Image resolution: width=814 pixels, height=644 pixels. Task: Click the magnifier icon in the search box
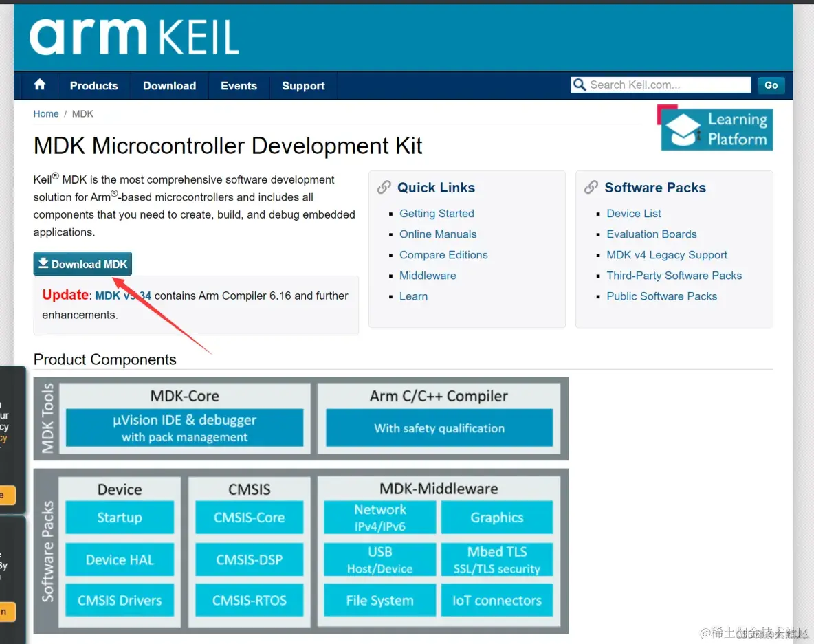click(x=579, y=85)
